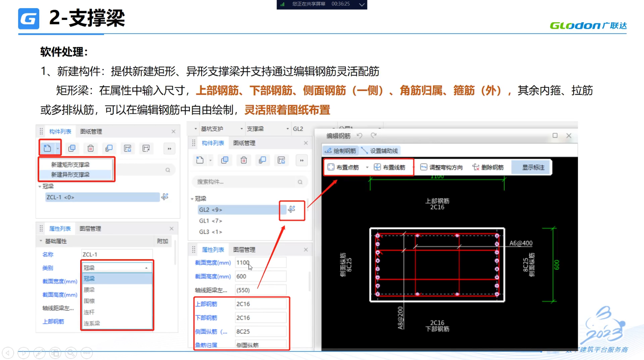
Task: Expand the screen sharing status bar chevron
Action: coord(362,4)
